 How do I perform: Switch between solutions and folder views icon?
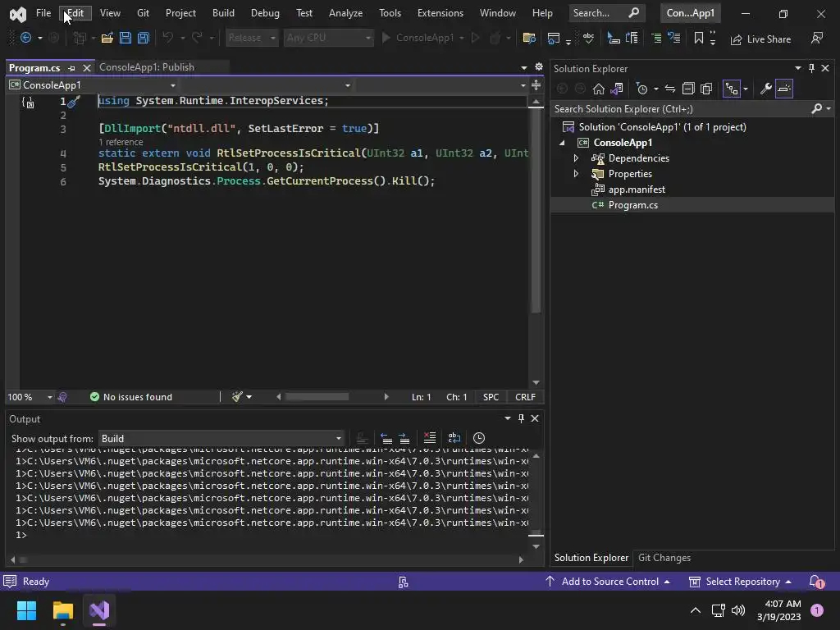[617, 89]
